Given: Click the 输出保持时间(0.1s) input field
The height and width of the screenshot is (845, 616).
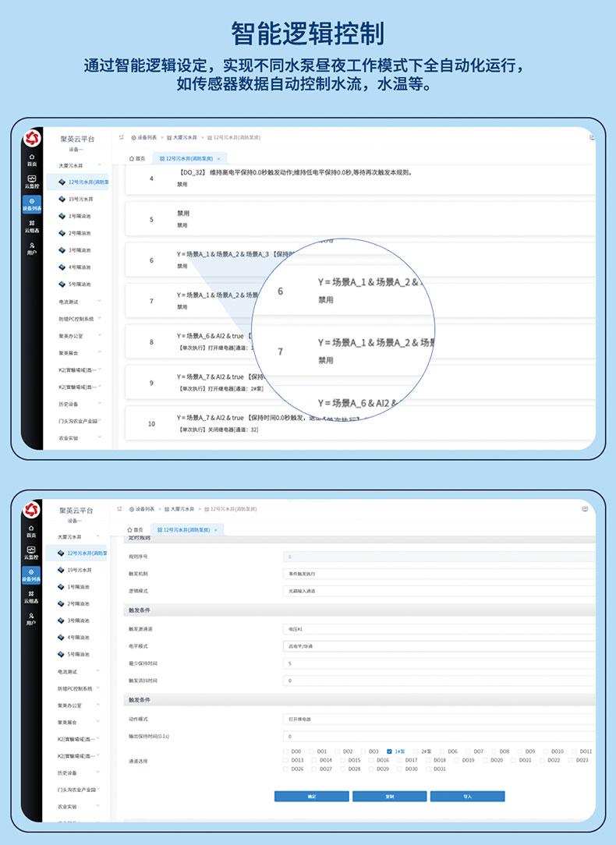Looking at the screenshot, I should pos(439,736).
